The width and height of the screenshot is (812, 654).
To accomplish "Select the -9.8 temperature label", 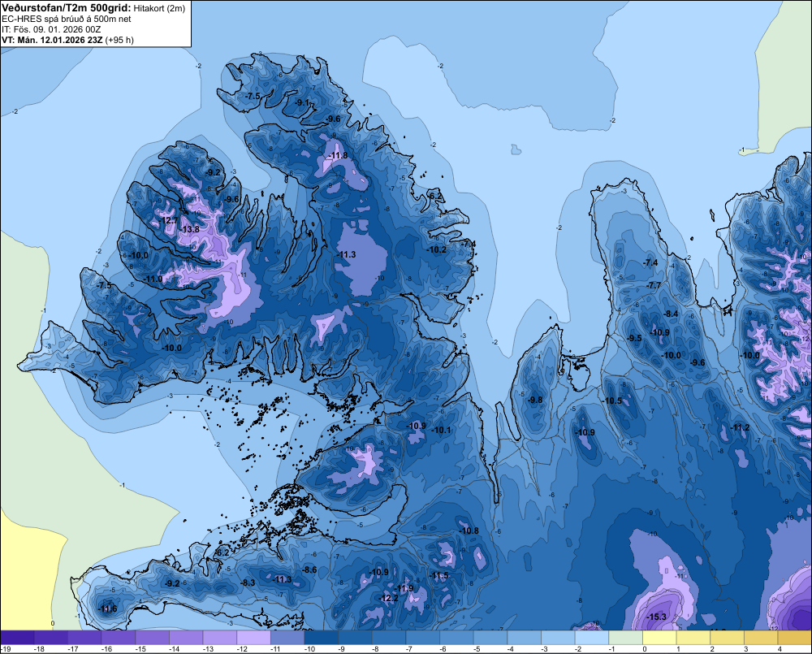I will [x=535, y=400].
